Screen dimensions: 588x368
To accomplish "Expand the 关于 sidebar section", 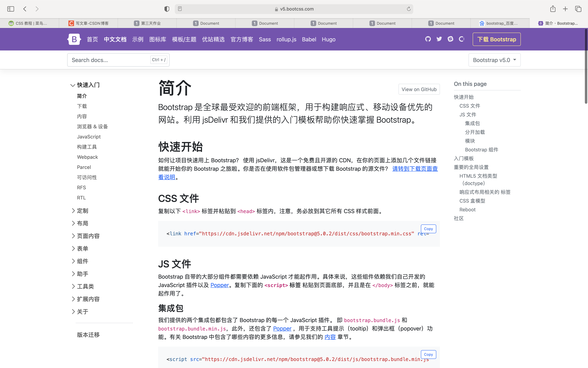I will coord(80,312).
